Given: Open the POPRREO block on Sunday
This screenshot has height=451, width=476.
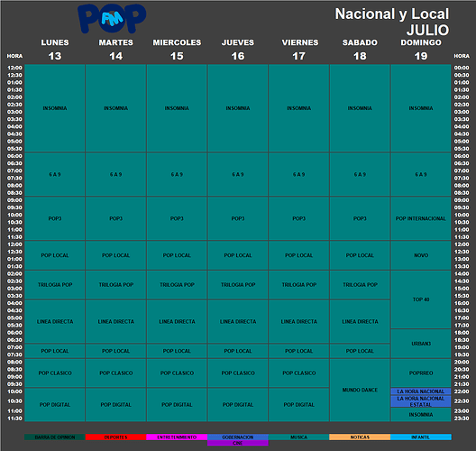Looking at the screenshot, I should [x=421, y=373].
